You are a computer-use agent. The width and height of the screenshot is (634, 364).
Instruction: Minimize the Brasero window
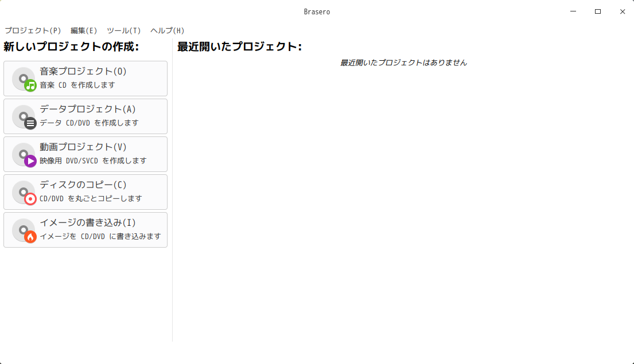(x=573, y=11)
